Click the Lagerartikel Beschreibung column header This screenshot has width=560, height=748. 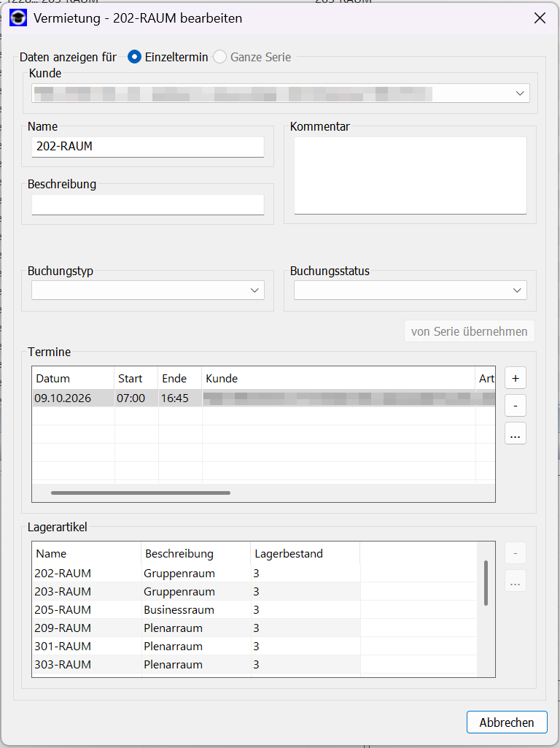coord(196,553)
